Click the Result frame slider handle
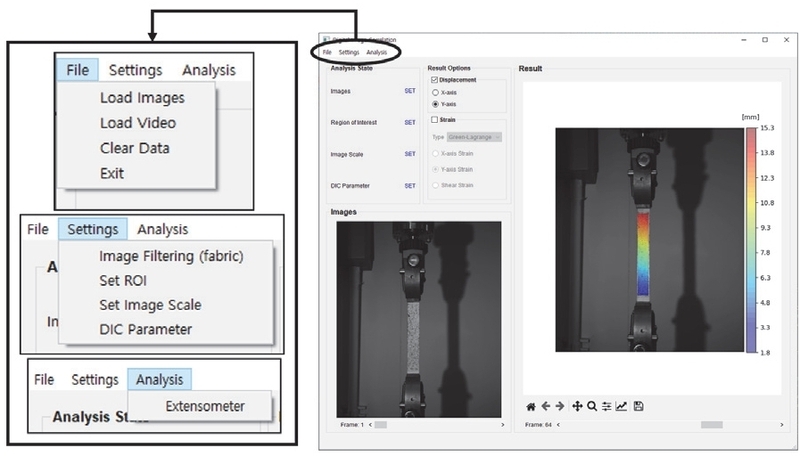Viewport: 800px width, 456px height. (711, 425)
